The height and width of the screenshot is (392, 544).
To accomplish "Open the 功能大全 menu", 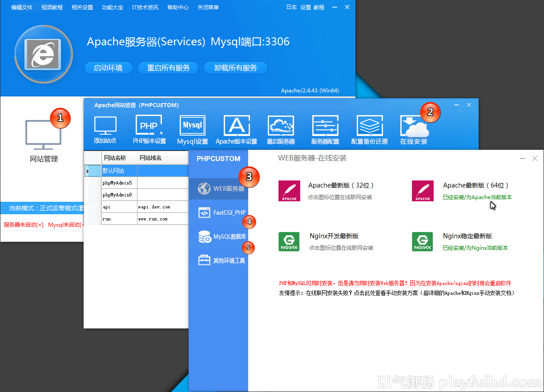I will 113,8.
